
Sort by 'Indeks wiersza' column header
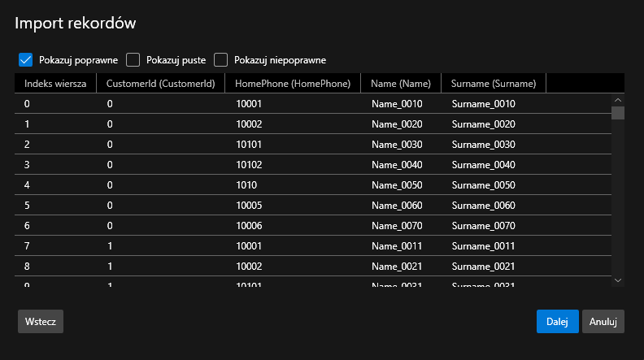pos(55,83)
